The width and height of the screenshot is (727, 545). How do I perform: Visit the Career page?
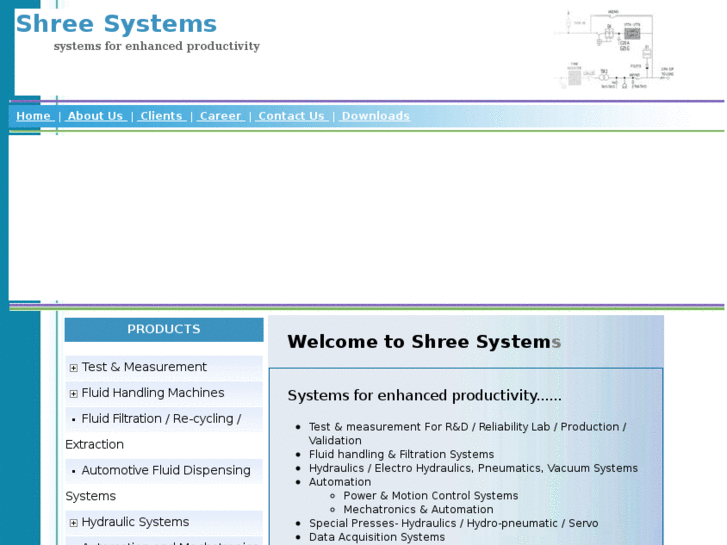220,116
